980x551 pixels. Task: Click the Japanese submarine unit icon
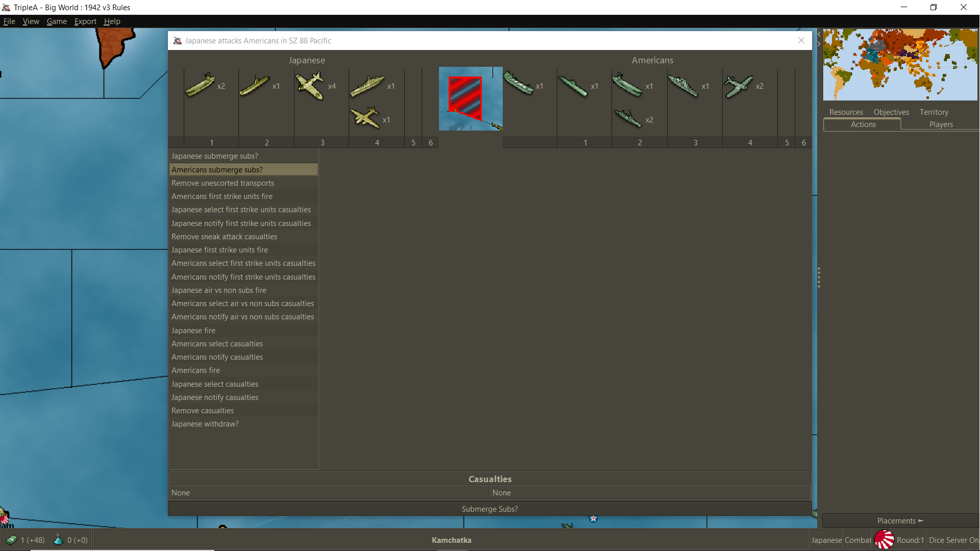255,86
